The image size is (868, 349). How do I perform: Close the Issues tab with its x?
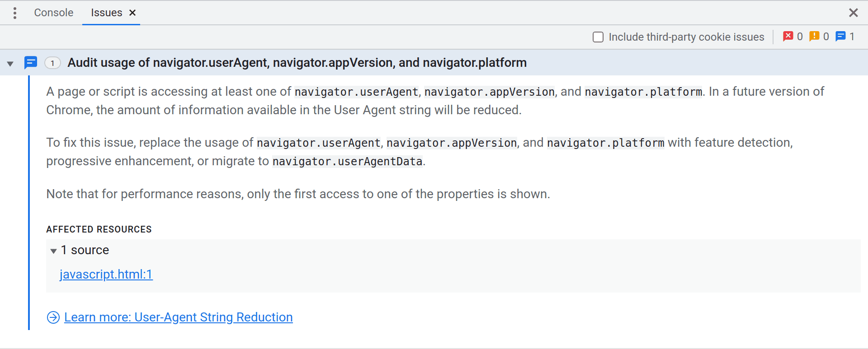click(132, 13)
